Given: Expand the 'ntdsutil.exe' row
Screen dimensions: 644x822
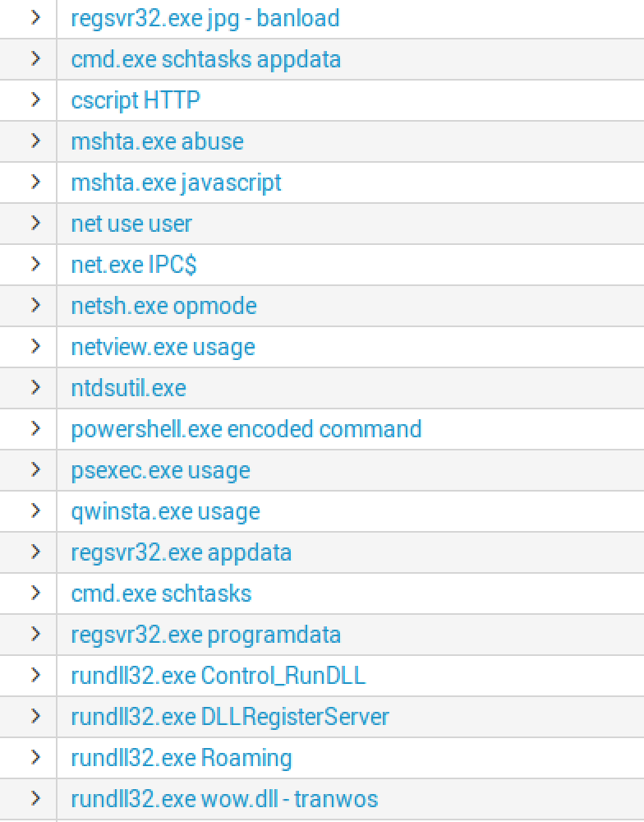Looking at the screenshot, I should click(x=35, y=387).
